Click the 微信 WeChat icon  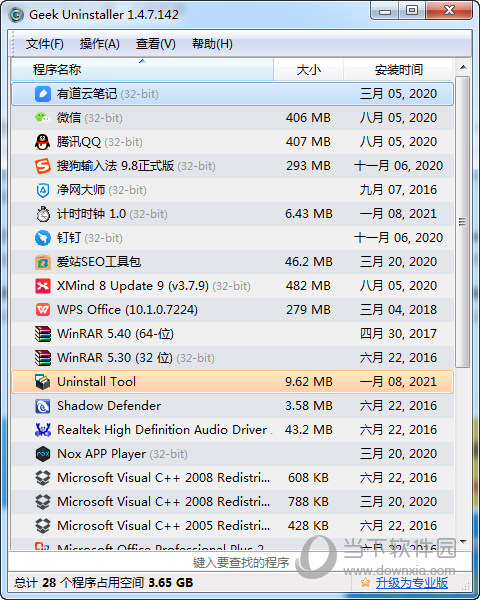click(42, 117)
